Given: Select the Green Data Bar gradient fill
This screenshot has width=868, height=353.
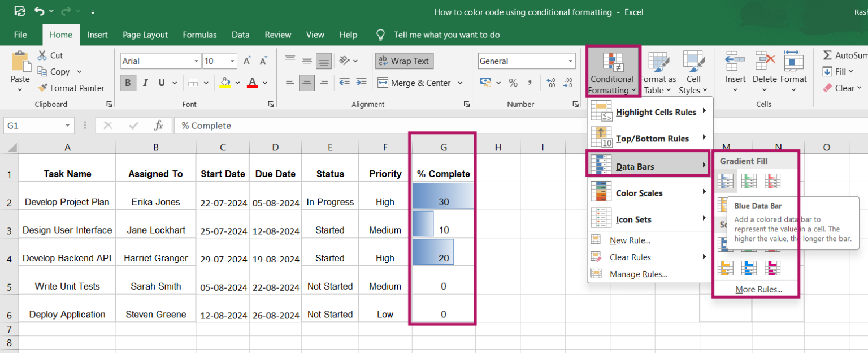Looking at the screenshot, I should pyautogui.click(x=749, y=181).
